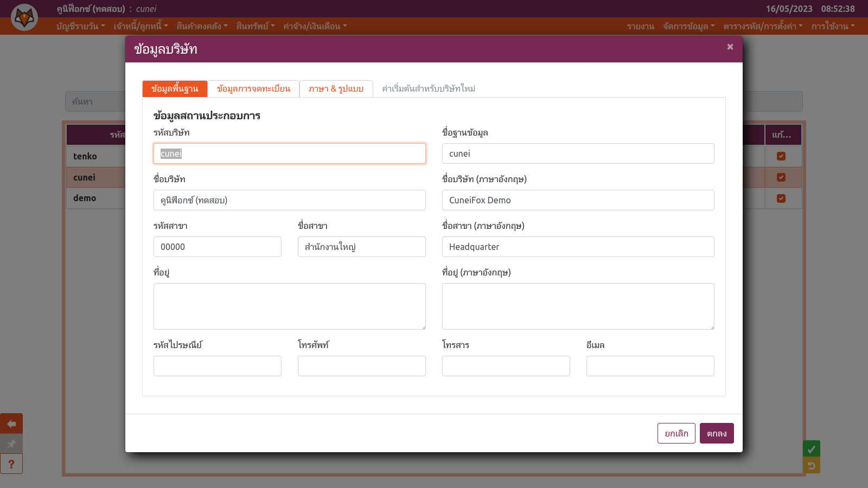Click the ที่อยู่ (ภาษาอังกฤษ) text area

(578, 306)
